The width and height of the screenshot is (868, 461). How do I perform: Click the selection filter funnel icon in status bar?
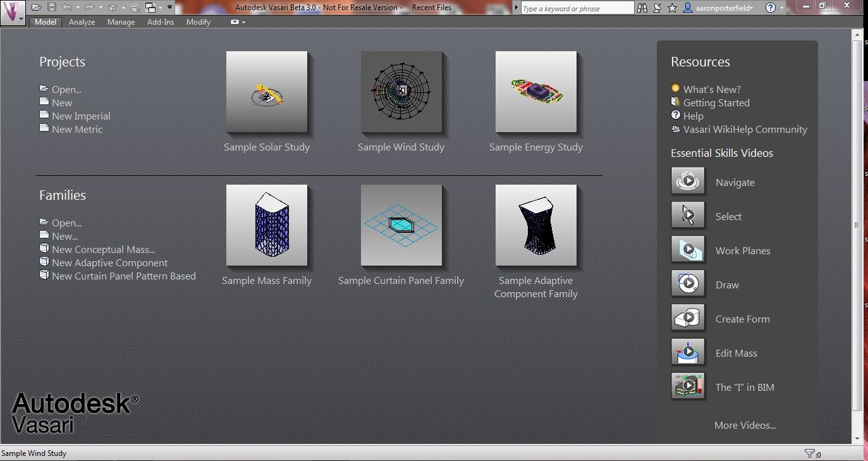tap(809, 453)
